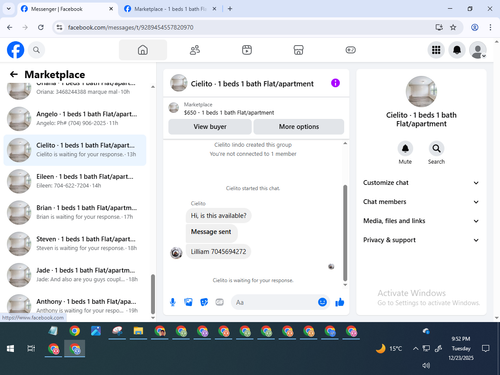Open the Friends tab icon
The height and width of the screenshot is (375, 500).
(x=195, y=50)
